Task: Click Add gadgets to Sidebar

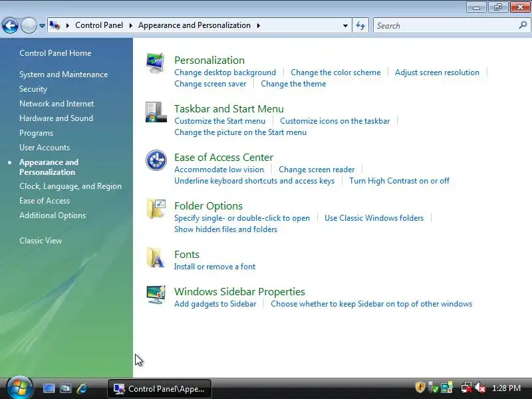Action: pyautogui.click(x=215, y=304)
